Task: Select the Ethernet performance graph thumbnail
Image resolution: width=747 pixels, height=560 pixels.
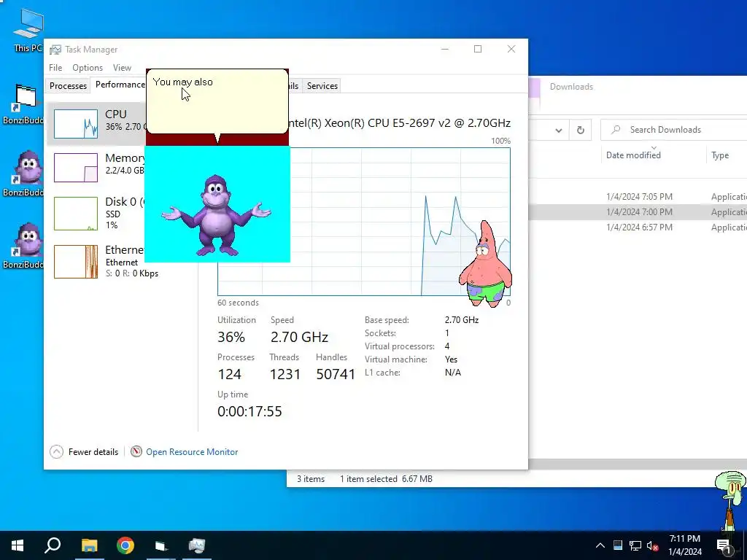Action: [76, 262]
